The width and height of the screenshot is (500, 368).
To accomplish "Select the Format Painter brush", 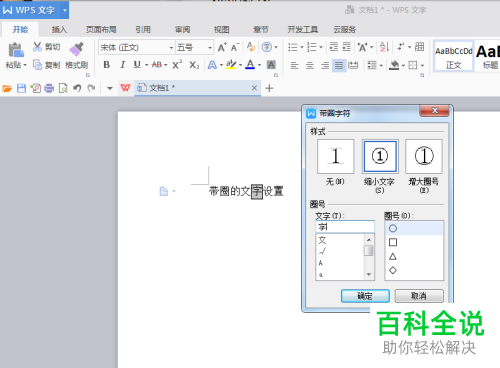I will pyautogui.click(x=76, y=49).
